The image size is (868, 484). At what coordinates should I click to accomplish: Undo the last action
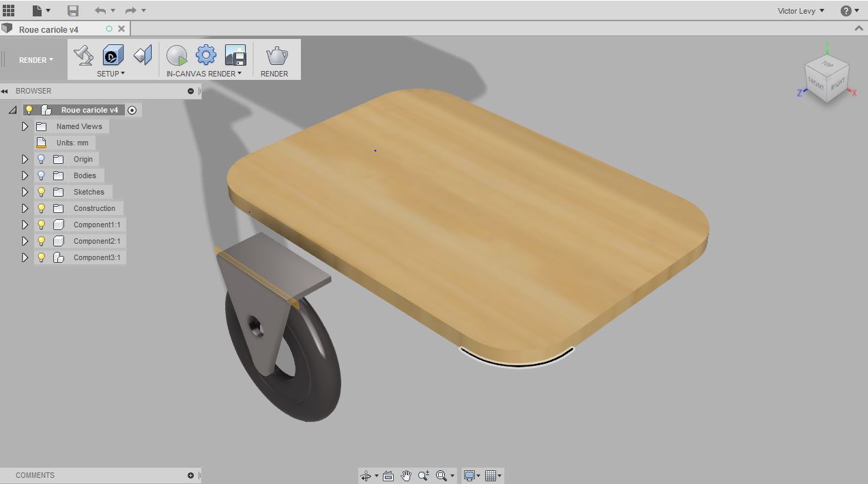pos(100,10)
